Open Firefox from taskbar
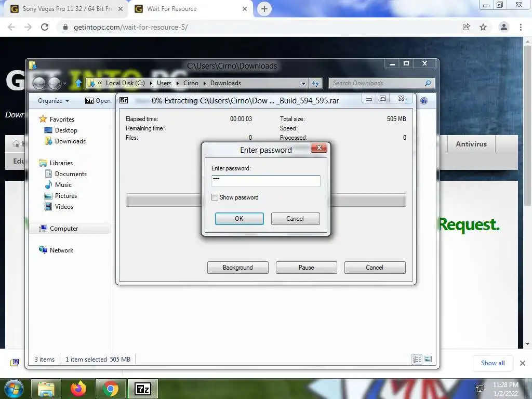The image size is (532, 399). tap(78, 389)
